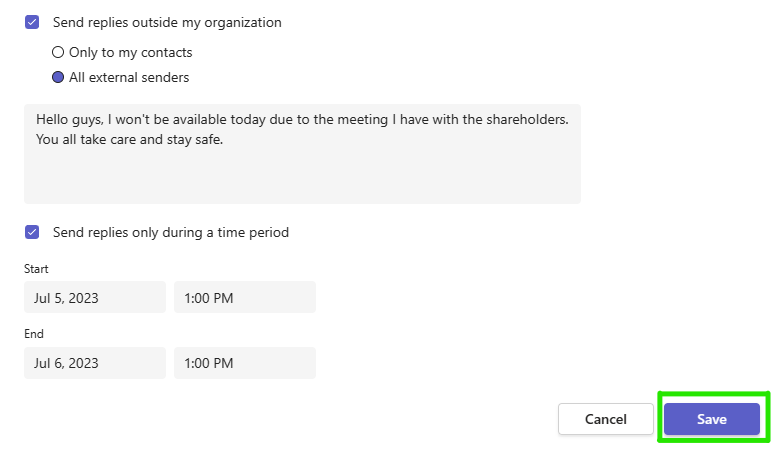The width and height of the screenshot is (777, 461).
Task: Expand the Start time 1:00 PM dropdown
Action: pos(244,297)
